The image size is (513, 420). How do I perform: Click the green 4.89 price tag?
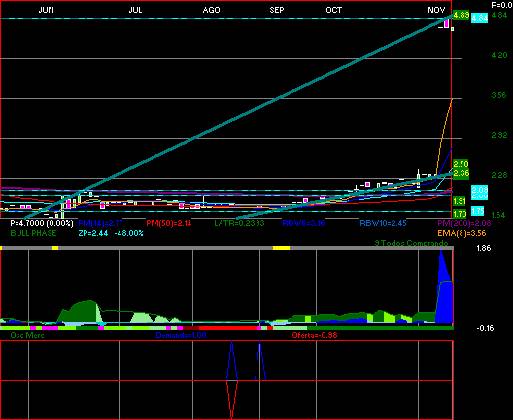(x=461, y=15)
